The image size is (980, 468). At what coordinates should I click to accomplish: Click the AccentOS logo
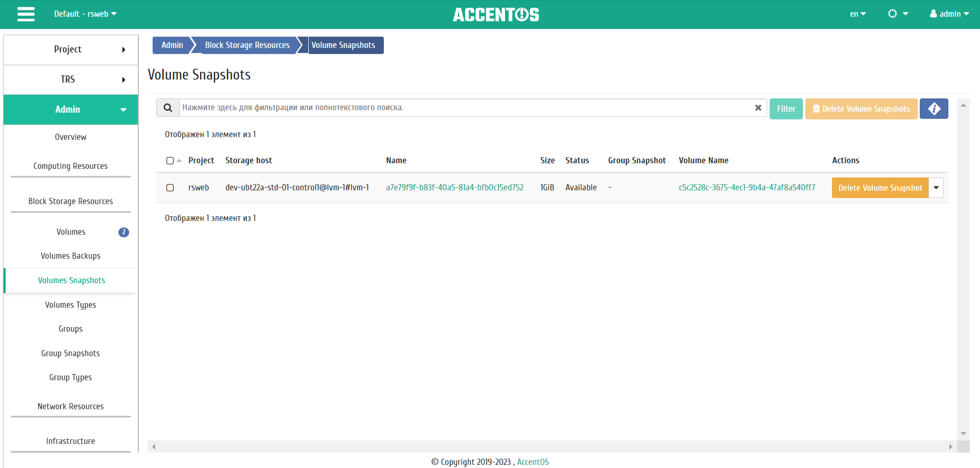coord(496,14)
